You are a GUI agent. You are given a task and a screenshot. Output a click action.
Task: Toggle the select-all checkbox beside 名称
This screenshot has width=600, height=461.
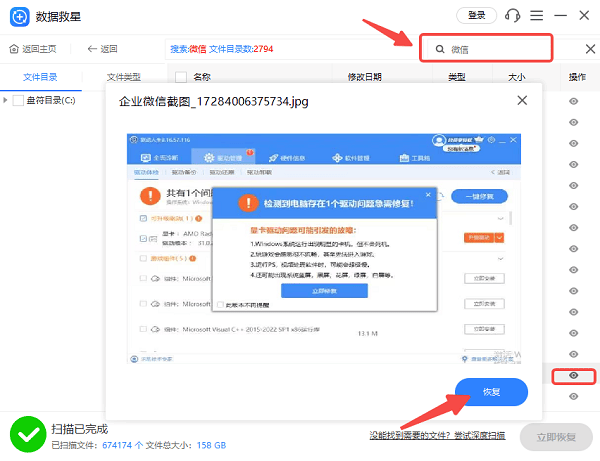[180, 77]
